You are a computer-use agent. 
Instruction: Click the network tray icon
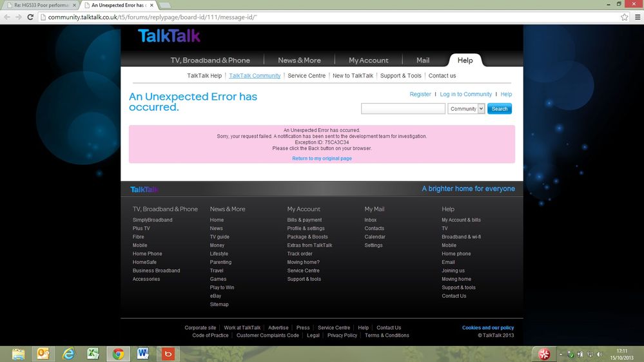[x=590, y=354]
